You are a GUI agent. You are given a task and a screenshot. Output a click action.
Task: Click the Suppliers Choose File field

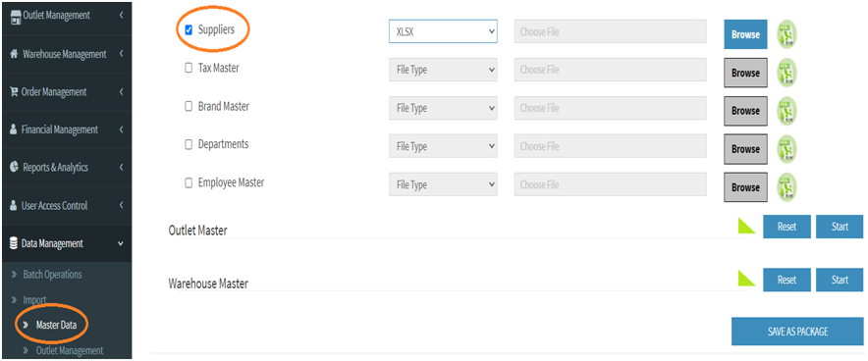611,32
